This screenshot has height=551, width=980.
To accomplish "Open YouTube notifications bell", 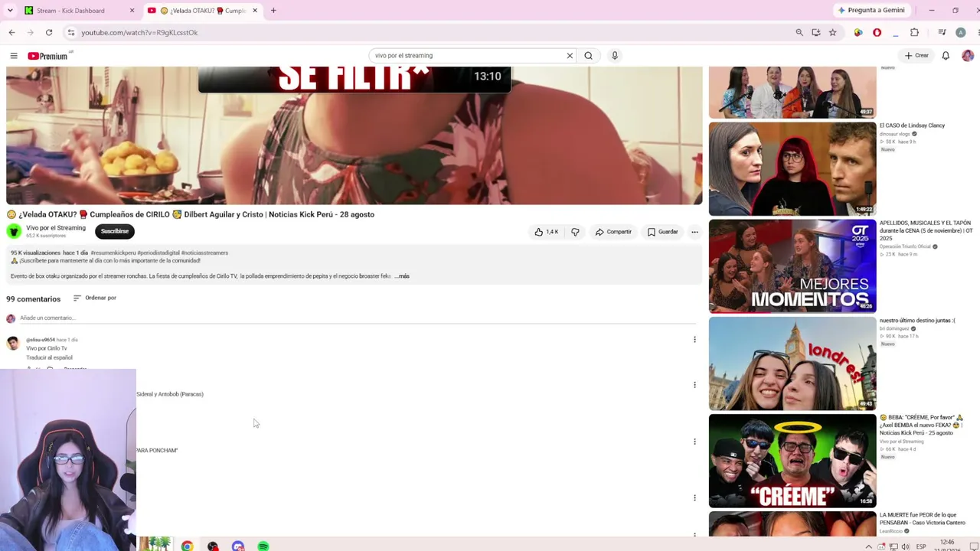I will click(x=946, y=56).
